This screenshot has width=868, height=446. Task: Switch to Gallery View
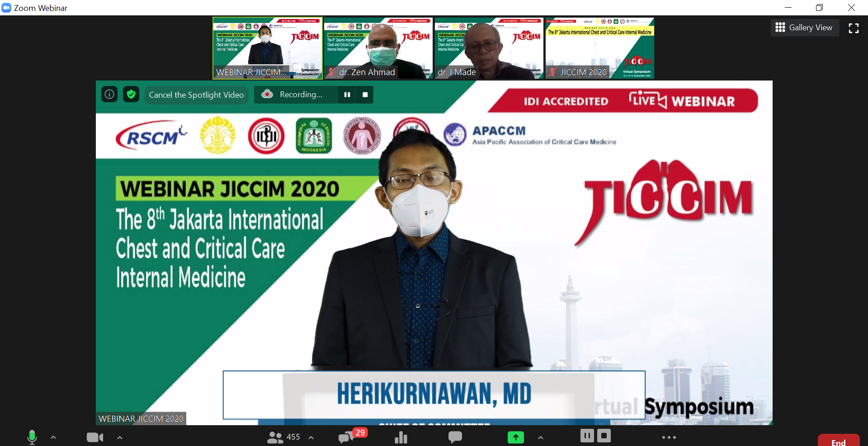click(x=804, y=28)
